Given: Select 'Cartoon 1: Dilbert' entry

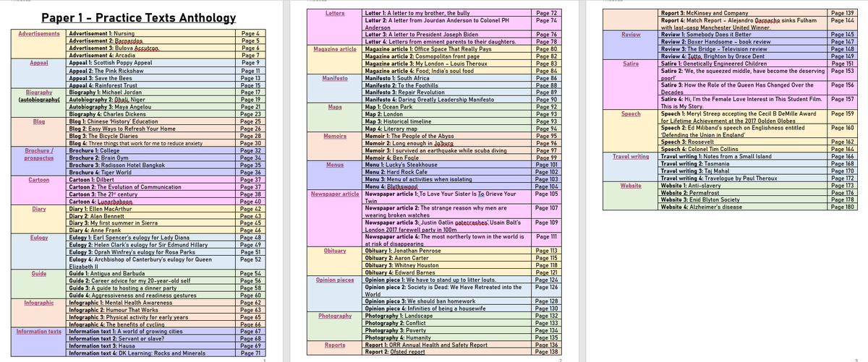Looking at the screenshot, I should (x=93, y=179).
